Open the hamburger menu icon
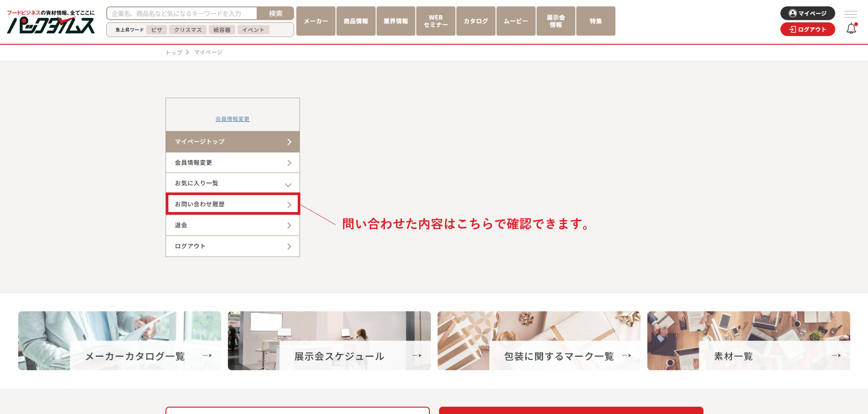The width and height of the screenshot is (868, 414). point(850,14)
